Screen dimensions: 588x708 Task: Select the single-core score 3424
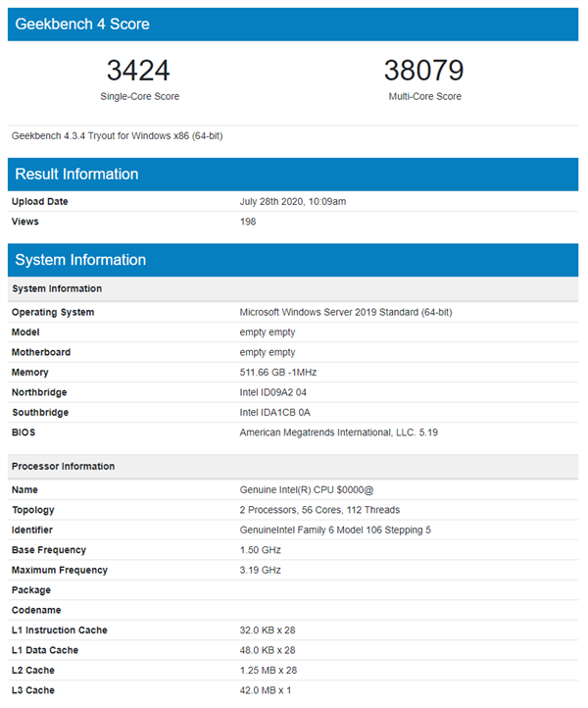pyautogui.click(x=138, y=72)
